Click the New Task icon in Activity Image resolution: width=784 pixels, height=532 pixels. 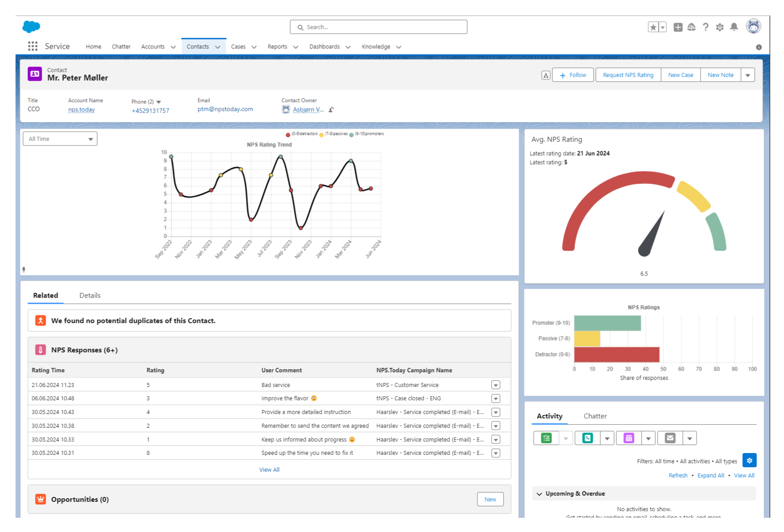[546, 438]
